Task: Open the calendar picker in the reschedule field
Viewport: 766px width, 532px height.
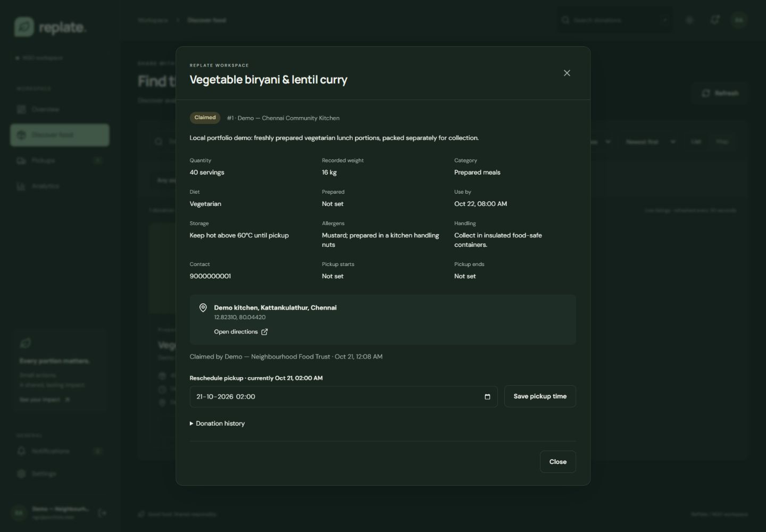Action: [487, 397]
